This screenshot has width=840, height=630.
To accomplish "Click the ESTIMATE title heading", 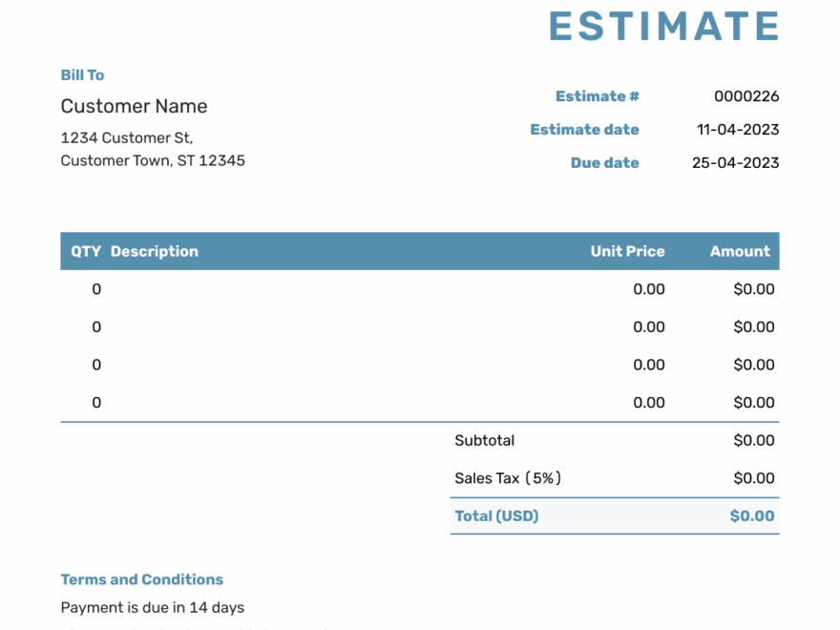I will (x=663, y=26).
